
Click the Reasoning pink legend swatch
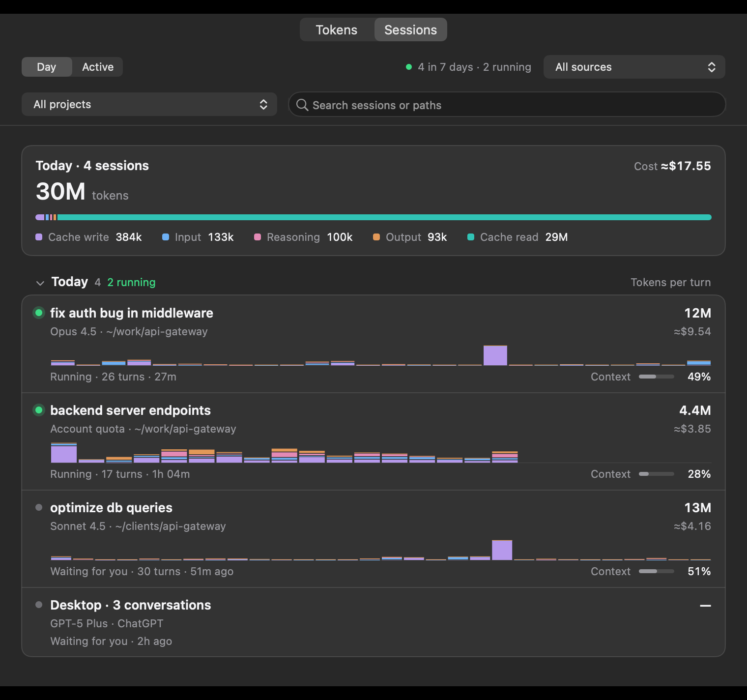258,237
